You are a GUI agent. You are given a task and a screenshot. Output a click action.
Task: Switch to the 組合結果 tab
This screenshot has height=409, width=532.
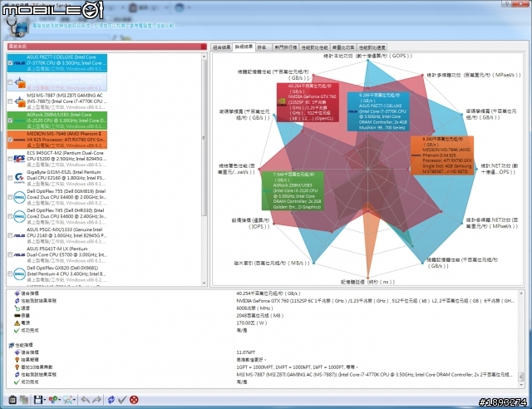pos(222,47)
